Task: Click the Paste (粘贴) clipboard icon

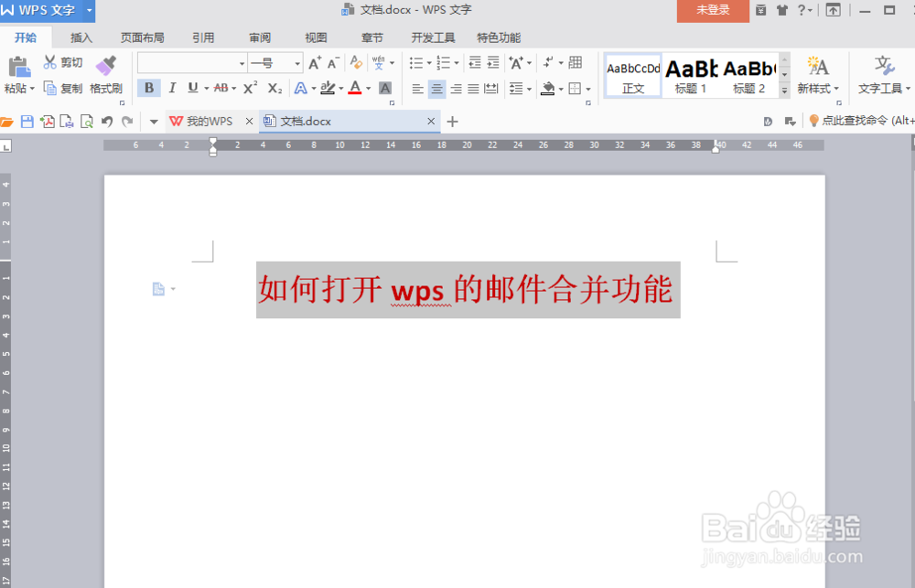Action: [x=19, y=67]
